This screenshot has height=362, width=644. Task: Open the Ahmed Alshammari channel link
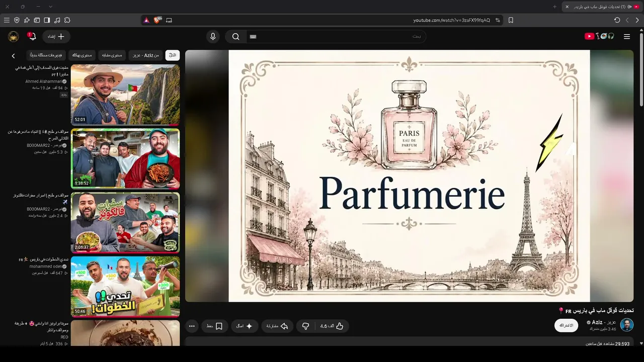point(44,81)
